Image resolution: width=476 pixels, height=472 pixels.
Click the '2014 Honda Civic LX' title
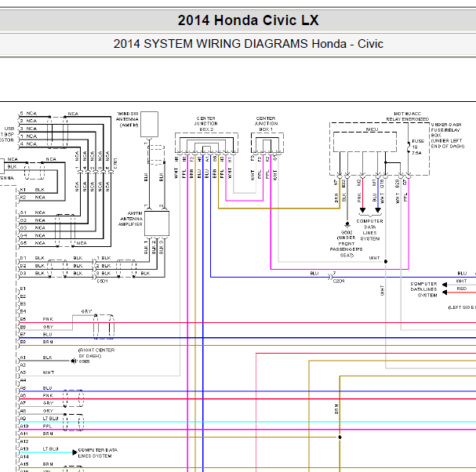[248, 20]
